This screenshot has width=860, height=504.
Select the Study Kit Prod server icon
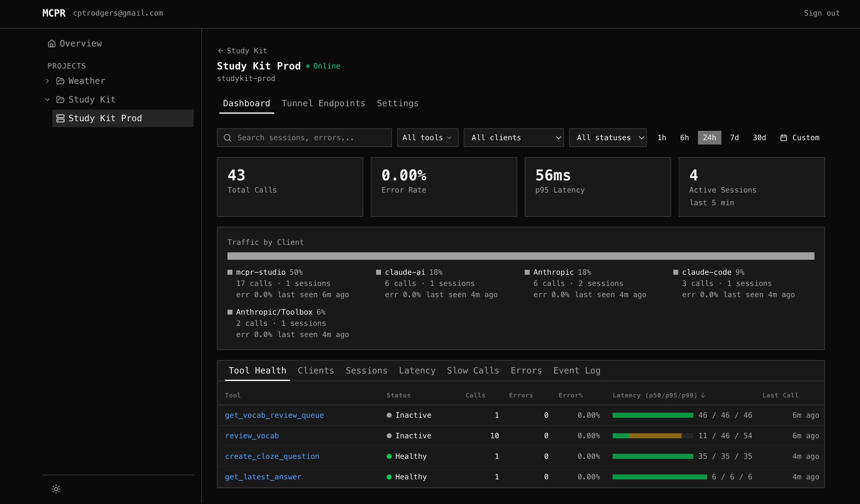tap(60, 118)
